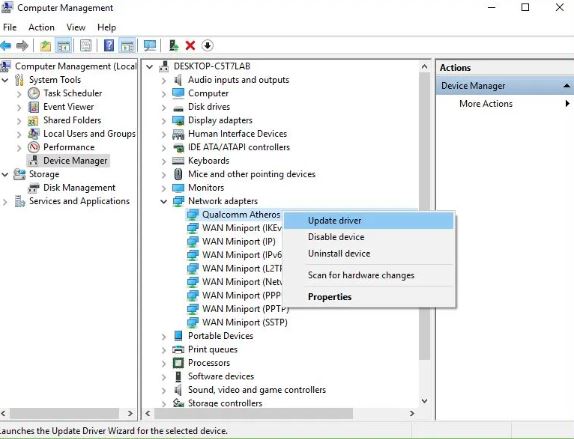The width and height of the screenshot is (574, 439).
Task: Click the Computer Management window title icon
Action: (7, 8)
